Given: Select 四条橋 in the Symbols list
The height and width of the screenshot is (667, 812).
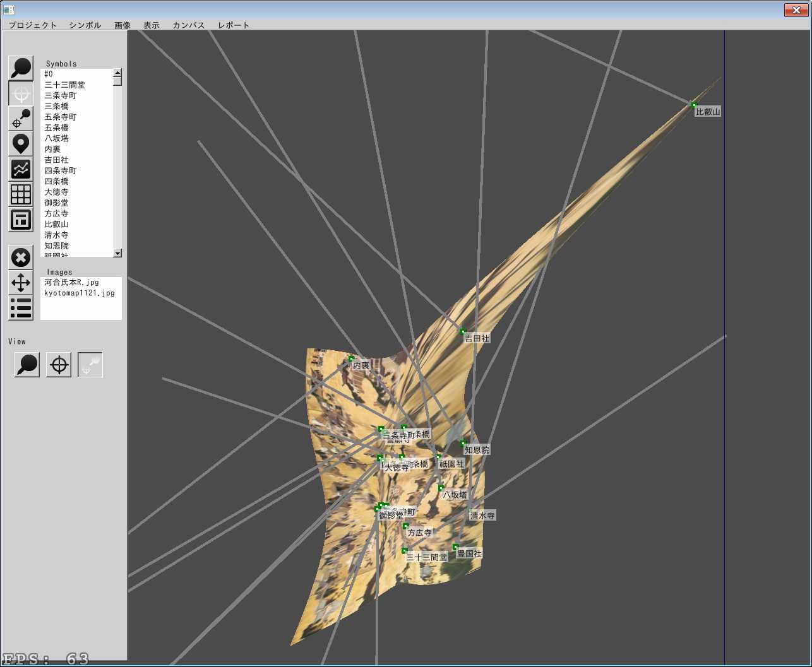Looking at the screenshot, I should (77, 181).
